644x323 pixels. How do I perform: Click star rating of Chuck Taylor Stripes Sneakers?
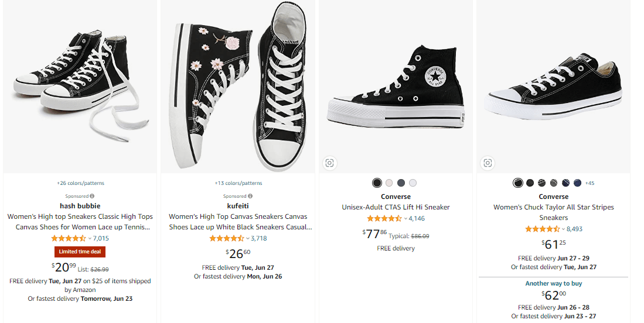(543, 229)
